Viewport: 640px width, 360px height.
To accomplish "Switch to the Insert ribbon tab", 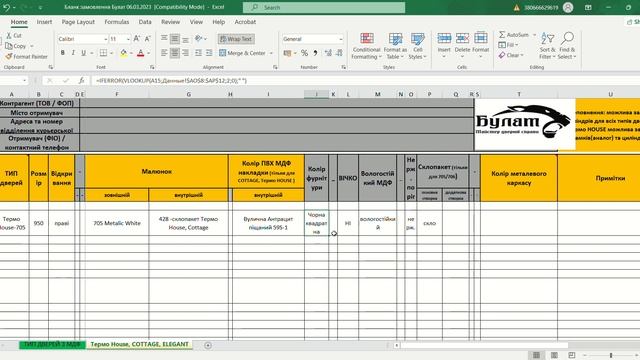I will (44, 22).
